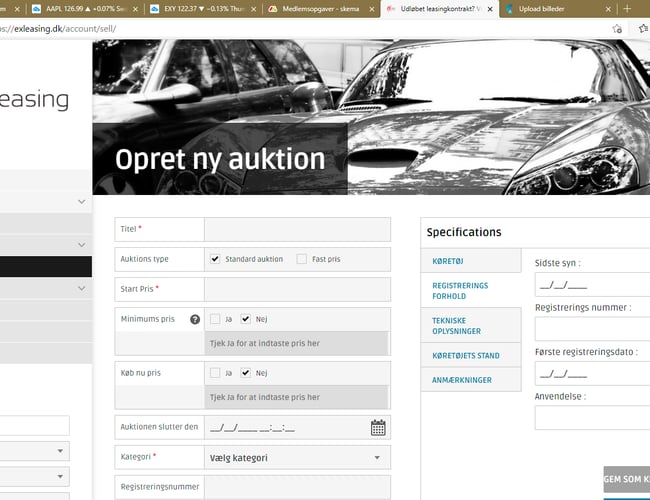Click the sidebar text input box

coord(34,425)
